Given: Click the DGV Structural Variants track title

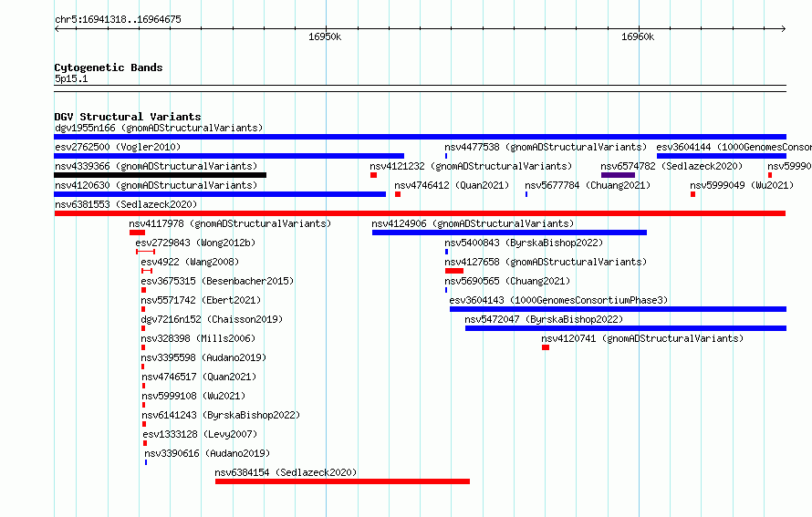Looking at the screenshot, I should click(128, 117).
